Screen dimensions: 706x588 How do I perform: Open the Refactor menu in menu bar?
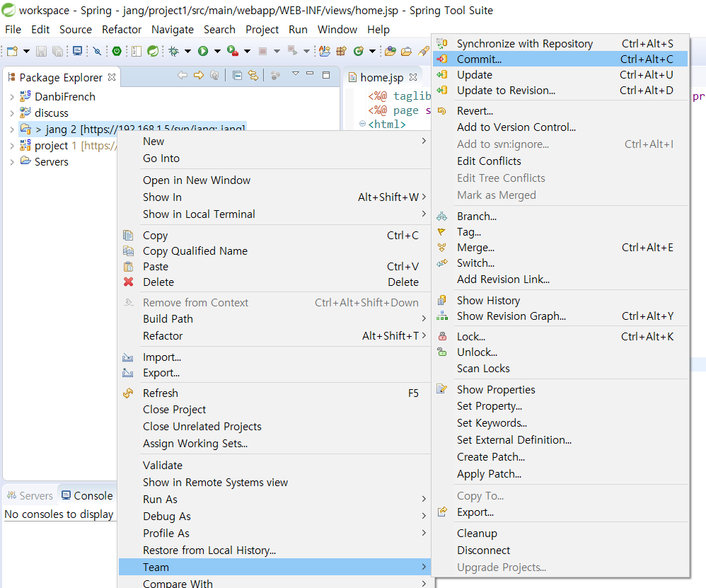(122, 29)
